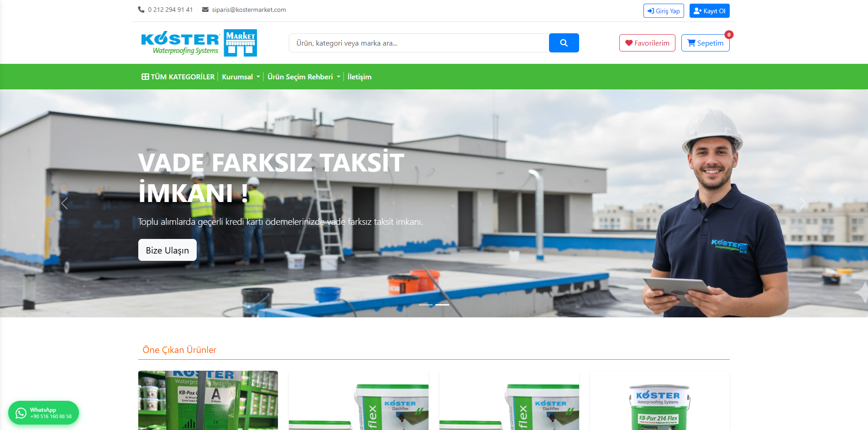868x430 pixels.
Task: Click the phone number 0 212 294 91 41
Action: pos(170,10)
